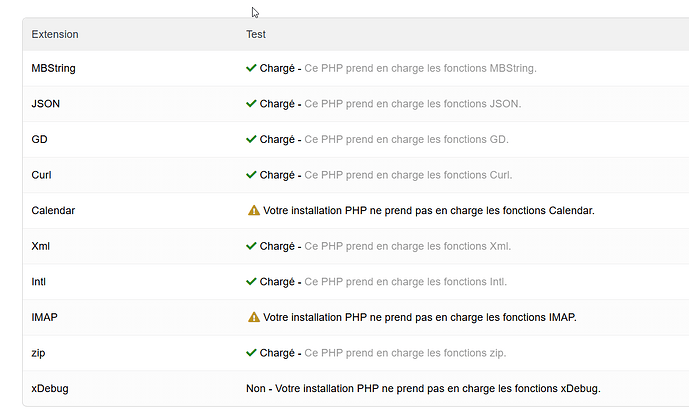The height and width of the screenshot is (416, 689).
Task: Click the Test column header
Action: 256,34
